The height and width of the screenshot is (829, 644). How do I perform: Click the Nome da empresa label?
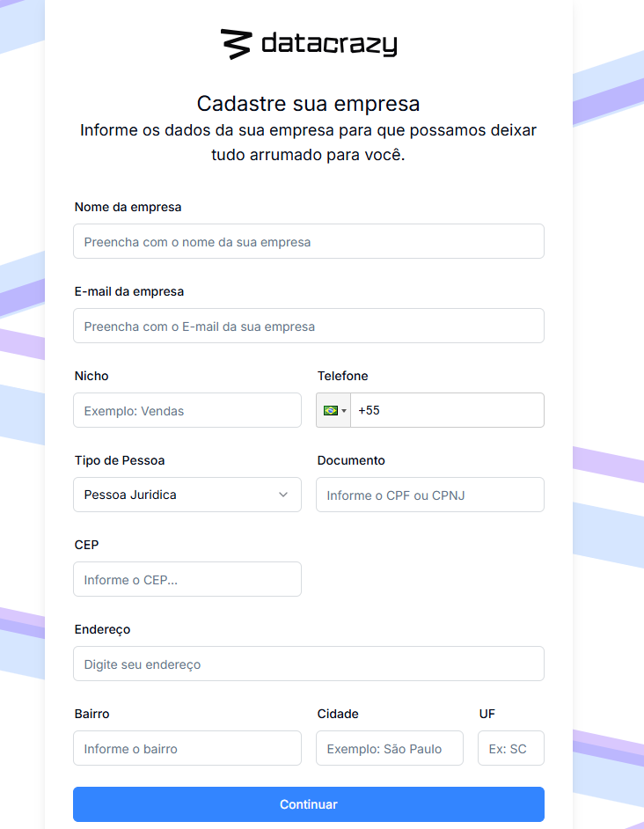click(x=128, y=208)
